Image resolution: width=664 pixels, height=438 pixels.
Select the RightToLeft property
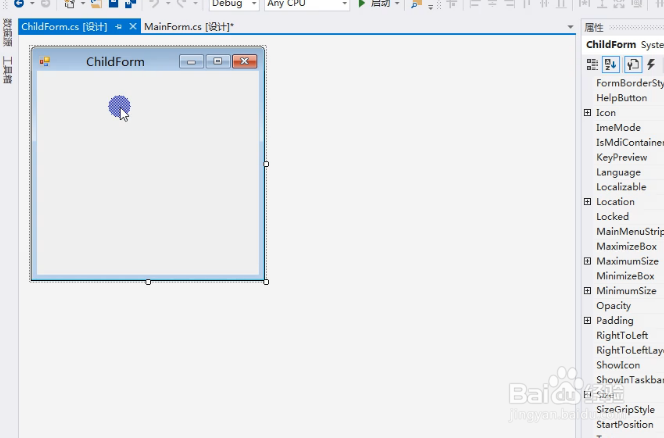(x=622, y=335)
